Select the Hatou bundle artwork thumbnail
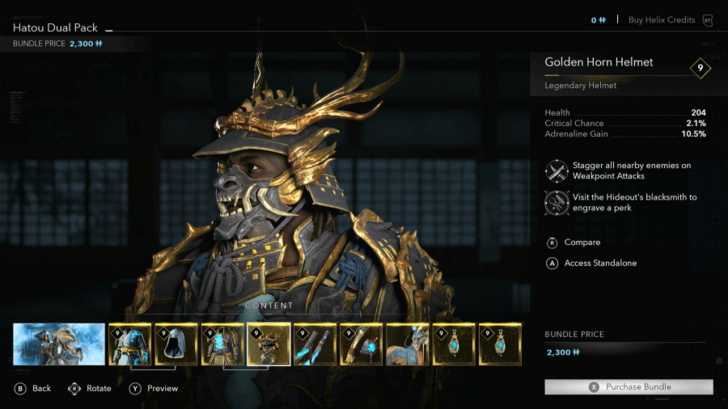The width and height of the screenshot is (728, 409). (59, 344)
